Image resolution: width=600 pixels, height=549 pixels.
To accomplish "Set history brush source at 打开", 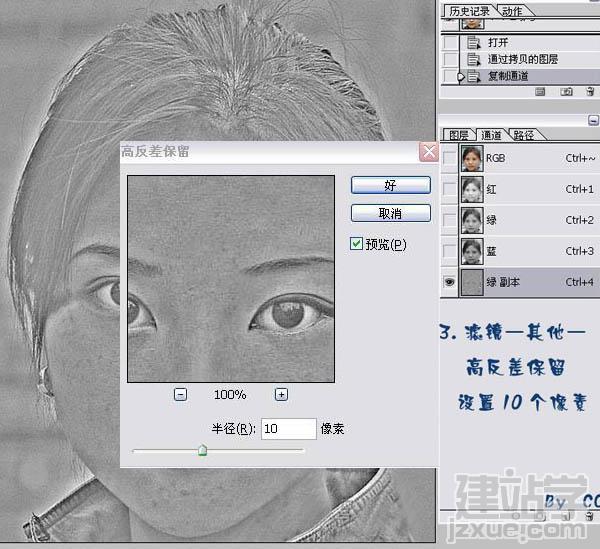I will coord(450,42).
